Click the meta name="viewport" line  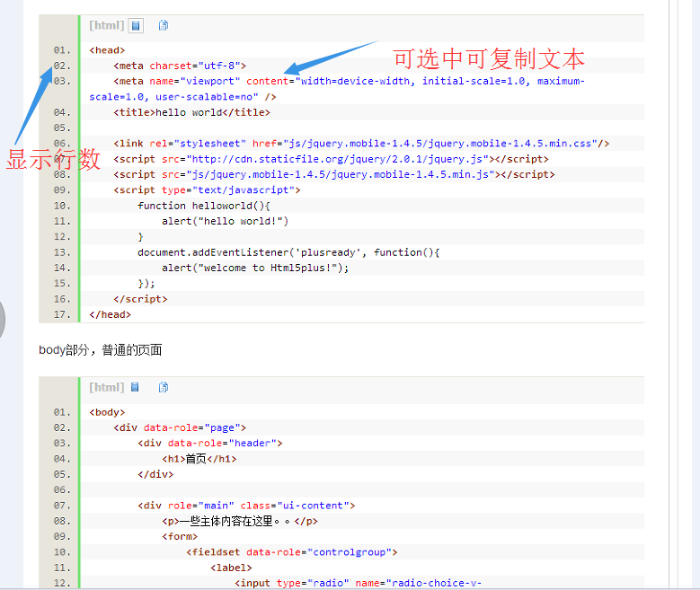pyautogui.click(x=349, y=81)
